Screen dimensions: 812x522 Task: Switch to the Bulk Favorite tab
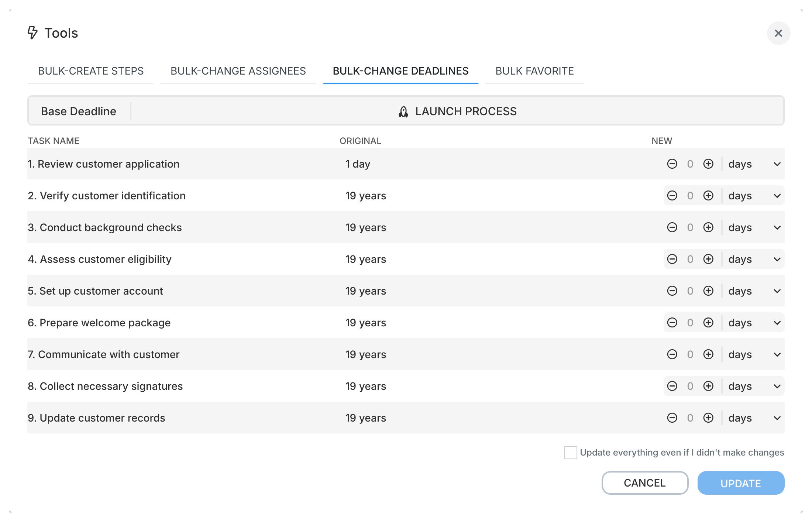click(534, 71)
